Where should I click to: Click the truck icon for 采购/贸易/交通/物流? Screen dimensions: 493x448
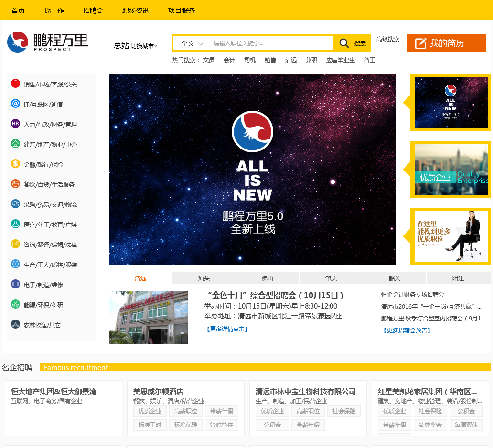15,204
